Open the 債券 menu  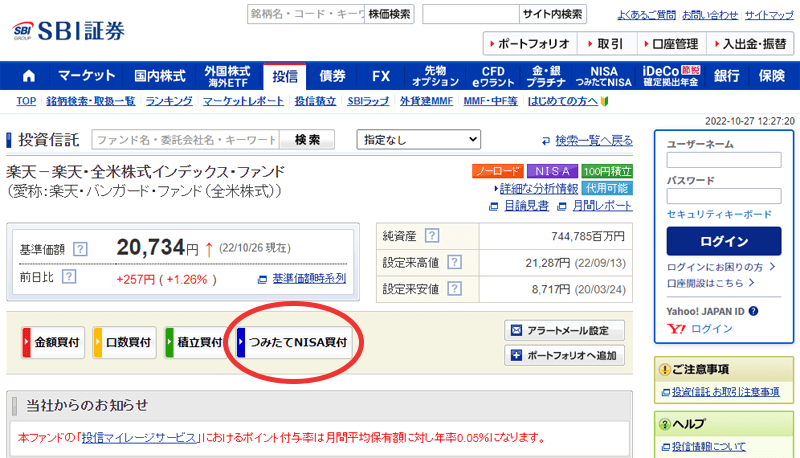pyautogui.click(x=333, y=76)
